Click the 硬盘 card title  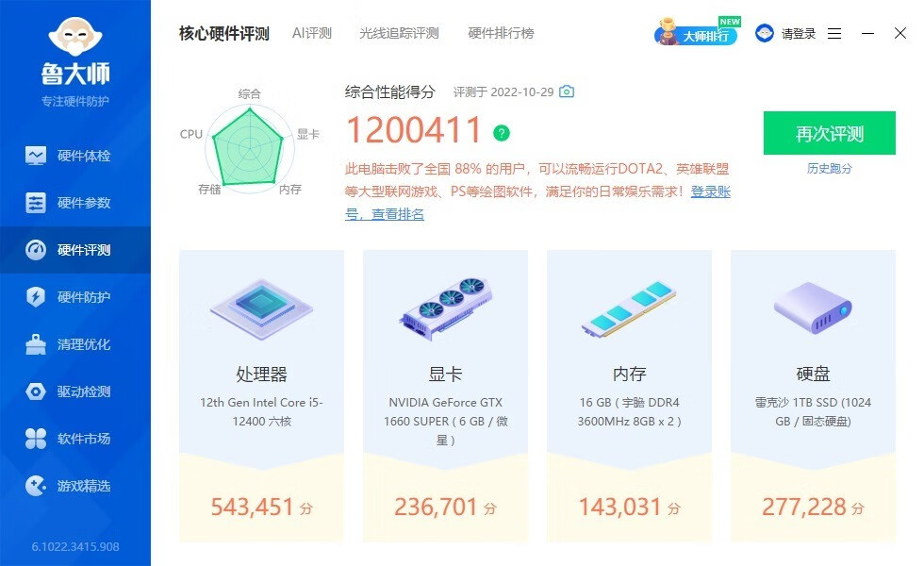pyautogui.click(x=813, y=374)
